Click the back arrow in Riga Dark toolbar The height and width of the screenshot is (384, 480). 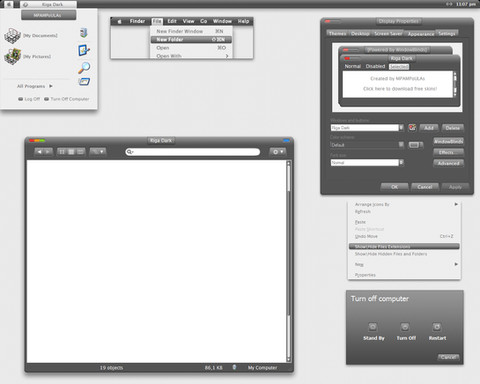click(39, 152)
